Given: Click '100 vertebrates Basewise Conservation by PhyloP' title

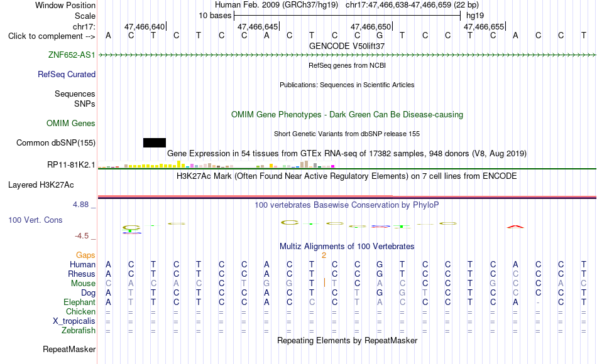Looking at the screenshot, I should (347, 205).
